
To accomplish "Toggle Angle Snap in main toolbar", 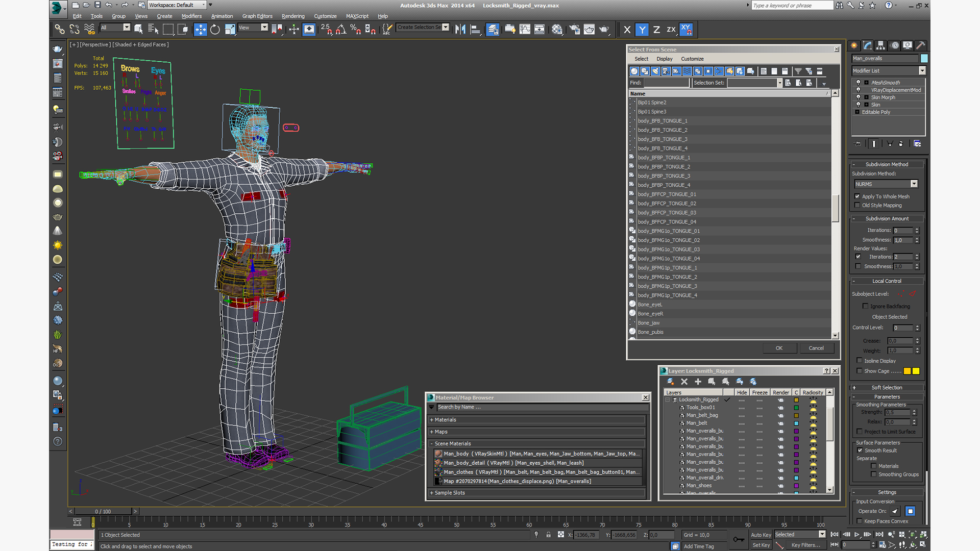I will click(x=340, y=30).
